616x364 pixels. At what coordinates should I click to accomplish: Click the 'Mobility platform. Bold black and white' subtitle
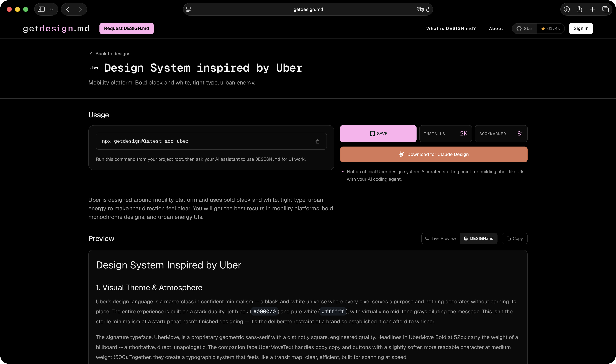click(172, 83)
